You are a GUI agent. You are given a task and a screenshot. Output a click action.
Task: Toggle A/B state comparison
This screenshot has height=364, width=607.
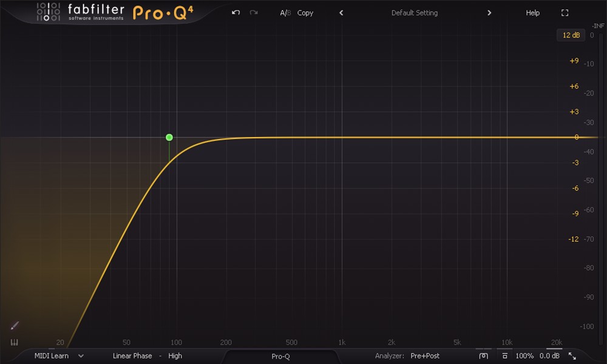285,13
